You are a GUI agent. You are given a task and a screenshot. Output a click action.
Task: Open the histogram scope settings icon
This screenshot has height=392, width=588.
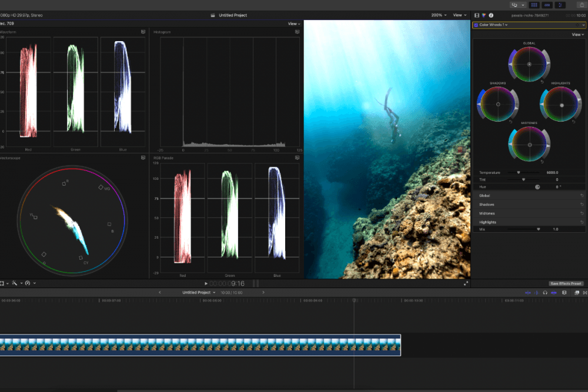[x=297, y=32]
